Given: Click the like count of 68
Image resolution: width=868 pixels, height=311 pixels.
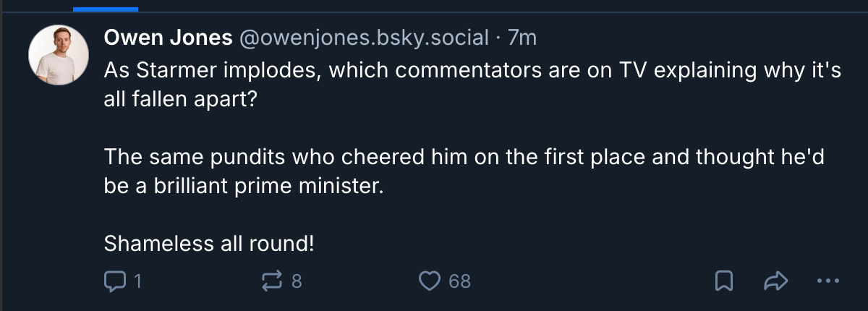Looking at the screenshot, I should click(x=459, y=281).
